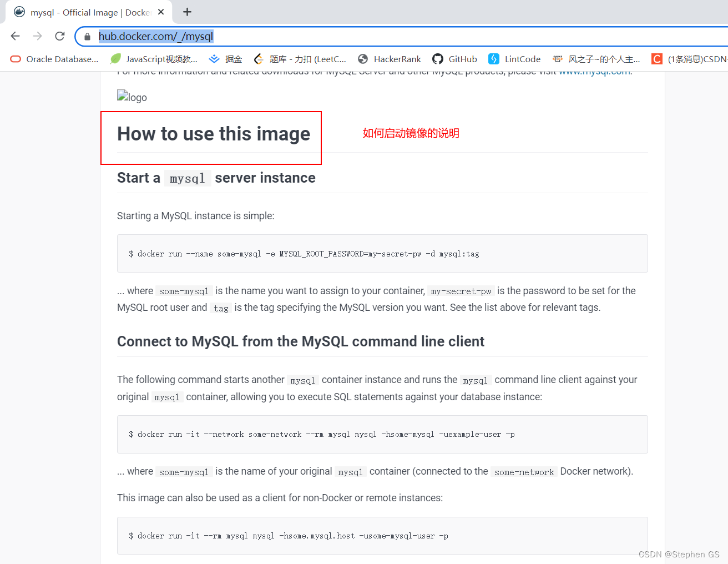
Task: Click the 掘金 bookmark icon
Action: pyautogui.click(x=214, y=59)
